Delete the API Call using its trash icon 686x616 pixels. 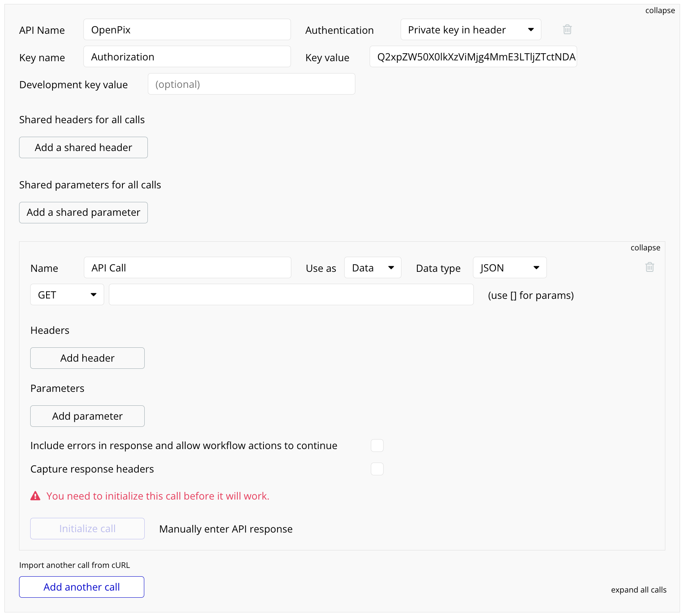(649, 267)
